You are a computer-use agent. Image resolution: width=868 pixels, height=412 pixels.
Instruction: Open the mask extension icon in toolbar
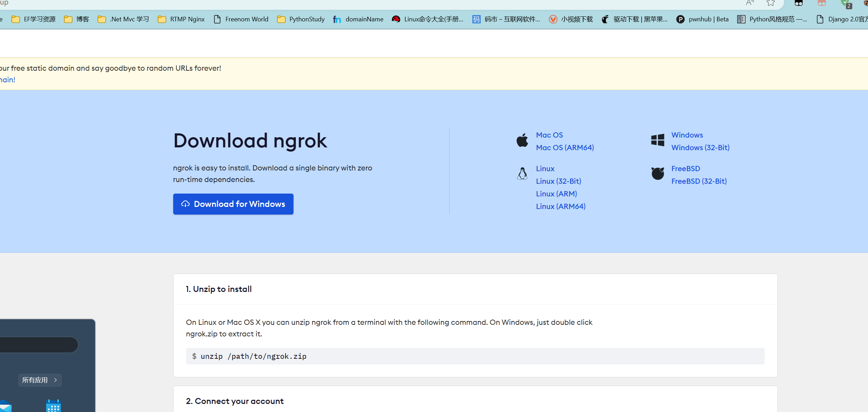799,3
